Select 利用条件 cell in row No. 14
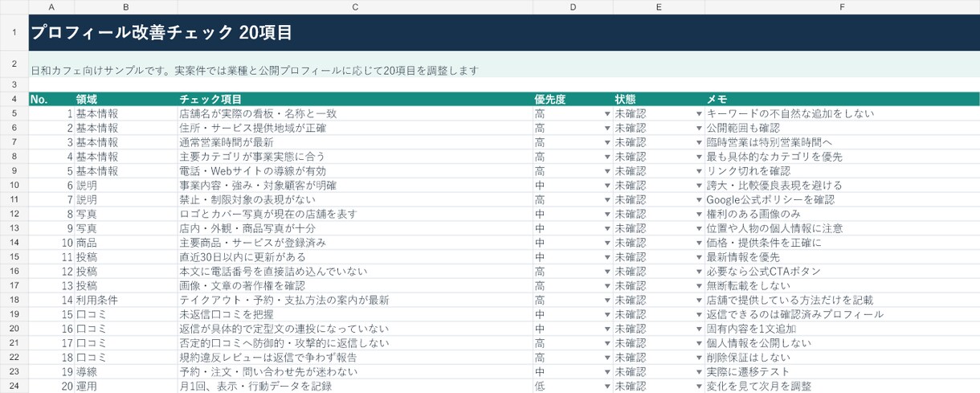This screenshot has height=393, width=980. (x=126, y=301)
